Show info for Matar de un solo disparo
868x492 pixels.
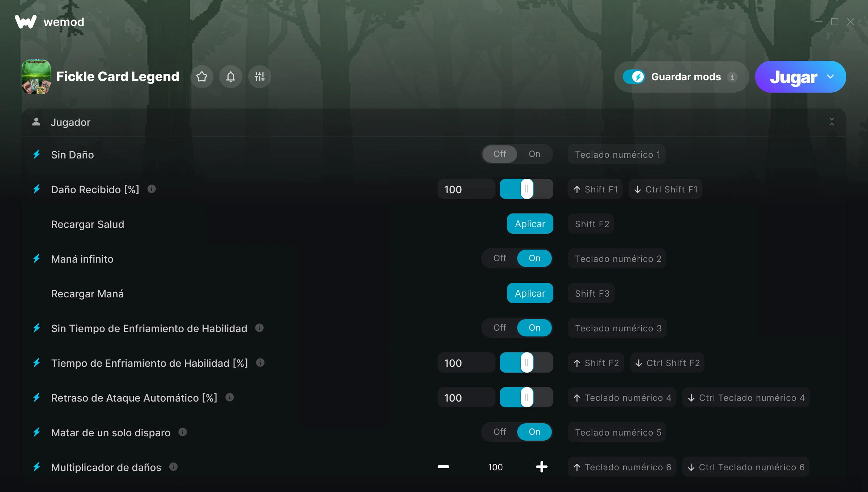(x=183, y=432)
